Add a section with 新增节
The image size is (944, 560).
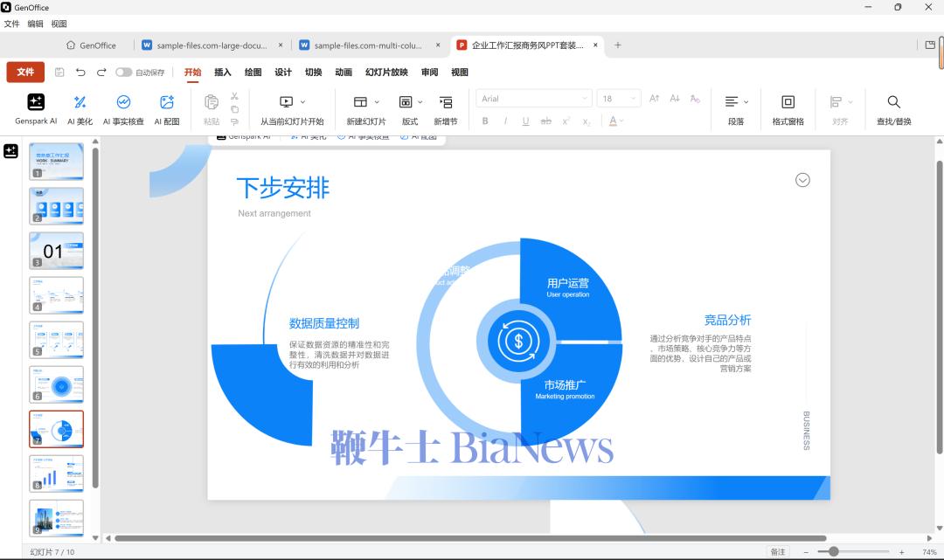(x=446, y=108)
